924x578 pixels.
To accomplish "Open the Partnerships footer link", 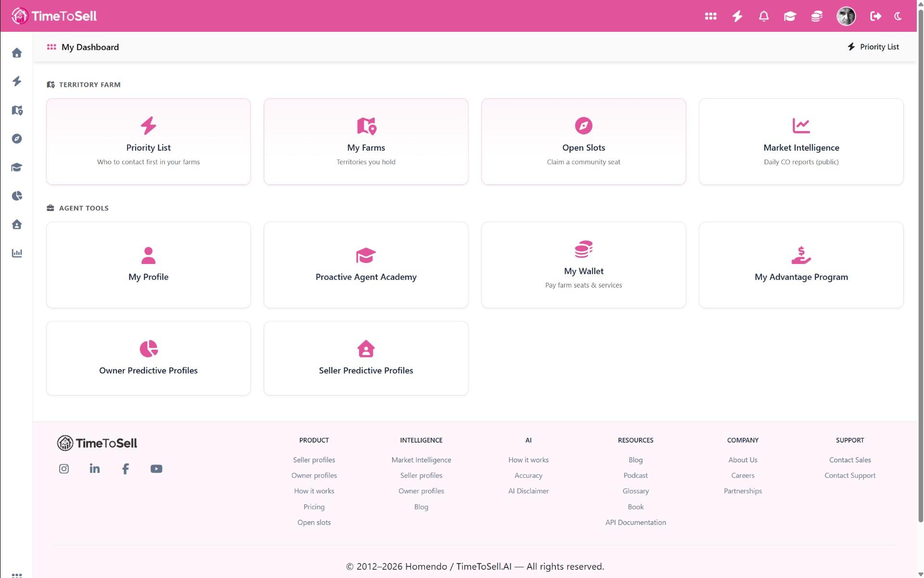I will [743, 491].
